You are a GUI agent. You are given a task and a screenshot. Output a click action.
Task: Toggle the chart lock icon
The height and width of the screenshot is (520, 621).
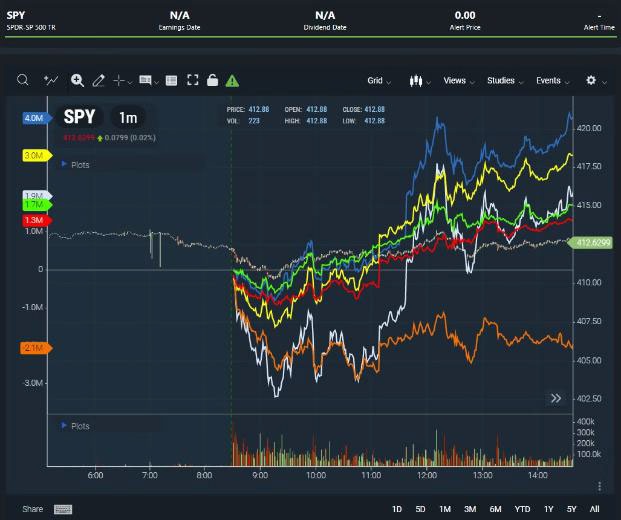coord(213,80)
